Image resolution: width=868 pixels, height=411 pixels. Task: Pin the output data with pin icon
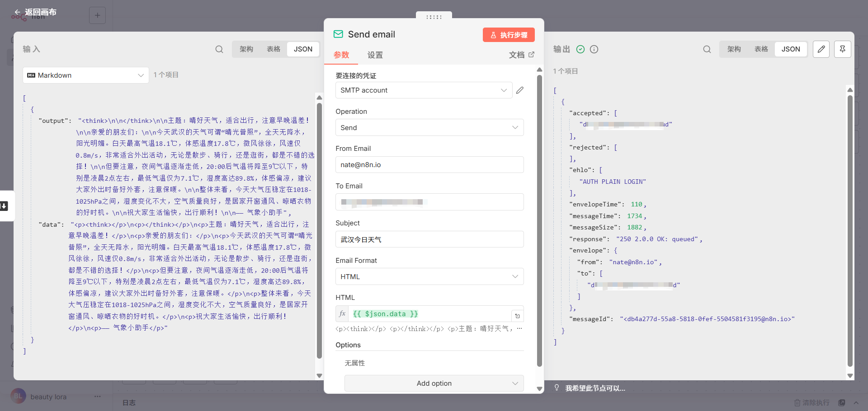(x=843, y=49)
